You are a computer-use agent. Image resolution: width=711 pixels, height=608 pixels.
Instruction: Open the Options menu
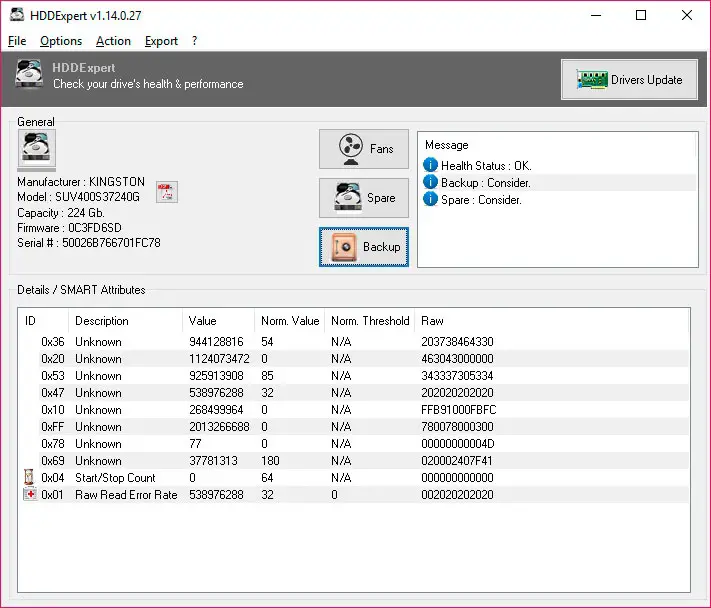[x=61, y=41]
